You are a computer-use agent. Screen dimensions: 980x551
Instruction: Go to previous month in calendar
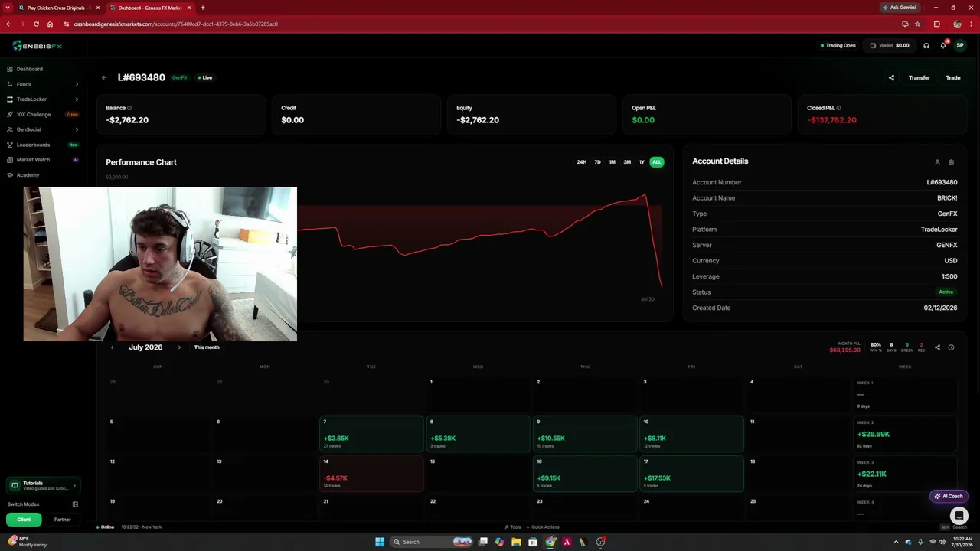(112, 347)
